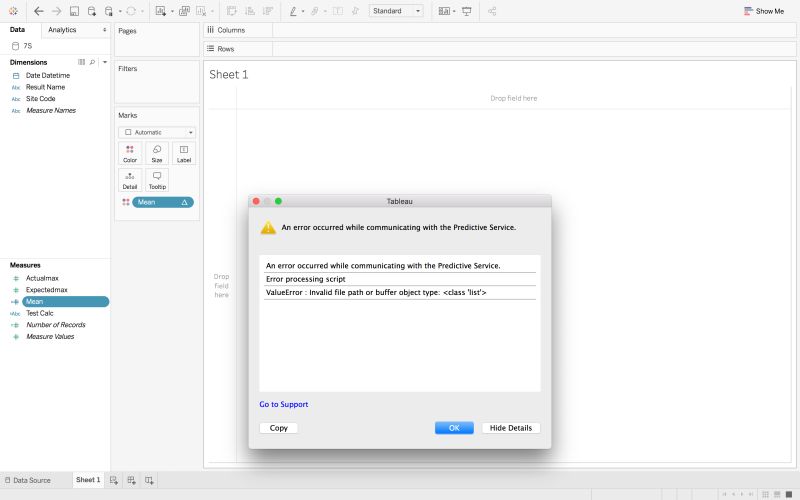
Task: Open the Standard fit dropdown
Action: coord(396,11)
